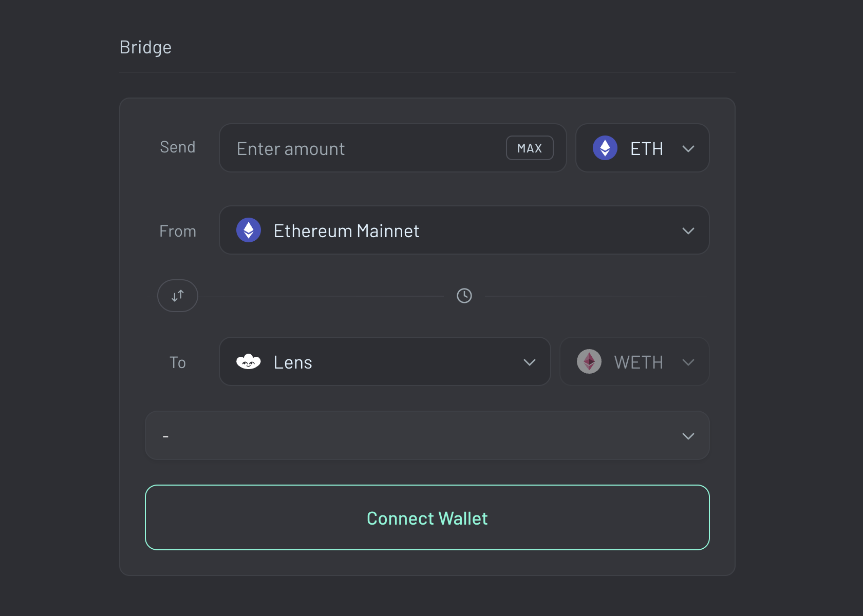The image size is (863, 616).
Task: Click the Connect Wallet button
Action: coord(427,518)
